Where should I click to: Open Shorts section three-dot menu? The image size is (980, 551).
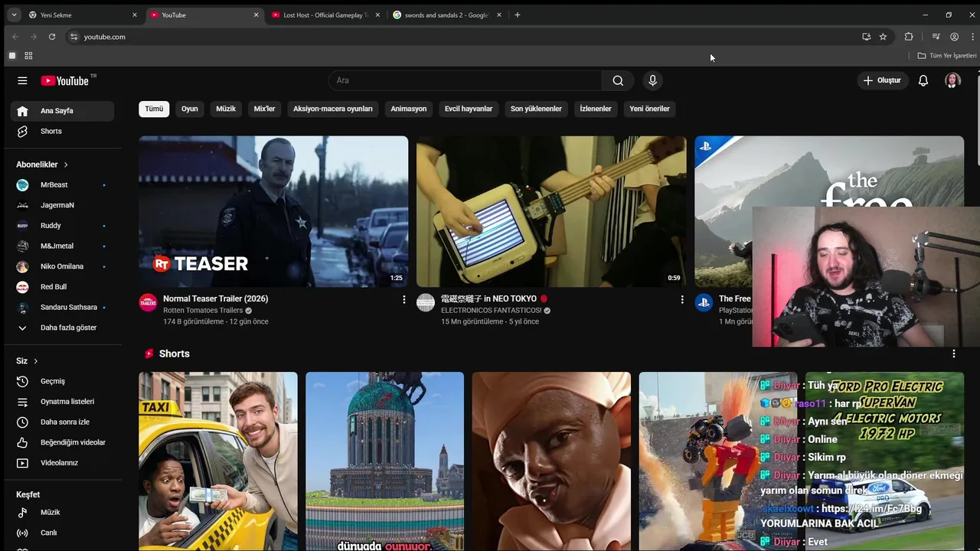pos(954,354)
